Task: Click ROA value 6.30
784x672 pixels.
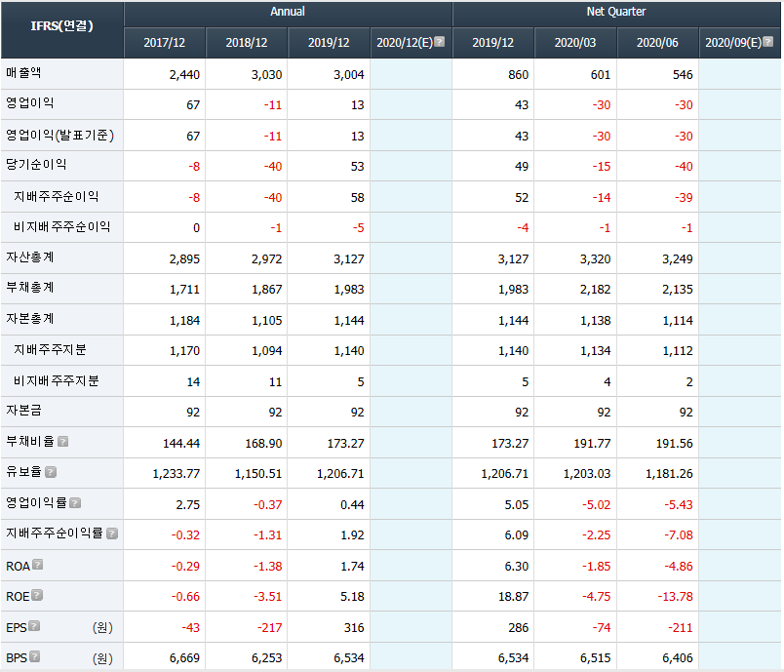Action: pyautogui.click(x=517, y=567)
